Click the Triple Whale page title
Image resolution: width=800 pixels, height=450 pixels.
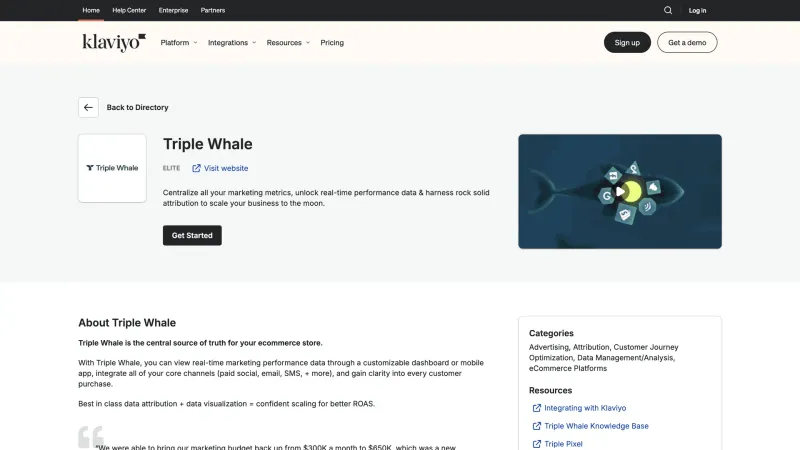[208, 144]
